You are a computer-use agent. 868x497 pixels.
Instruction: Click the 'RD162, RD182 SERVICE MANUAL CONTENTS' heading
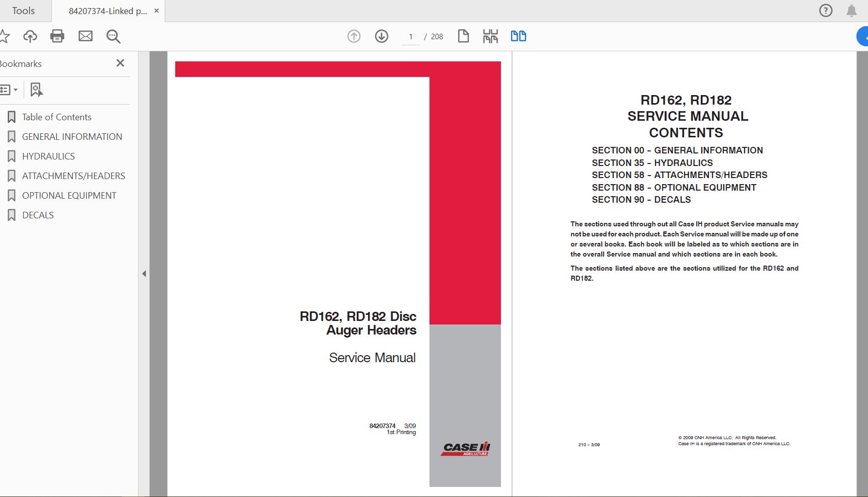687,116
